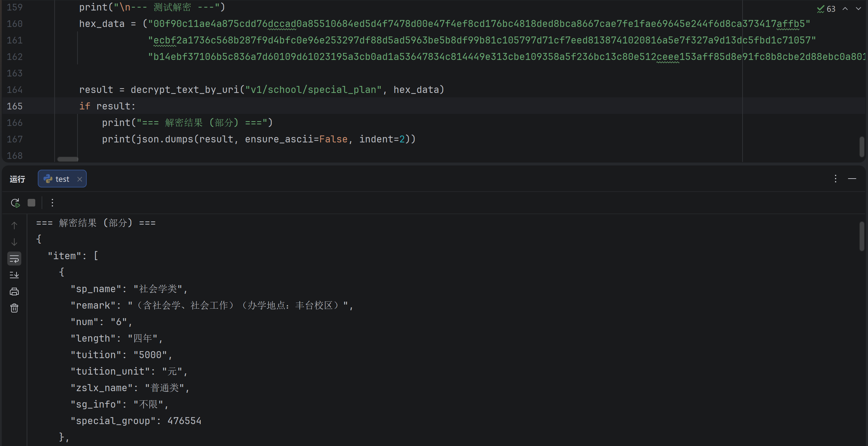Select the test run tab

tap(62, 179)
